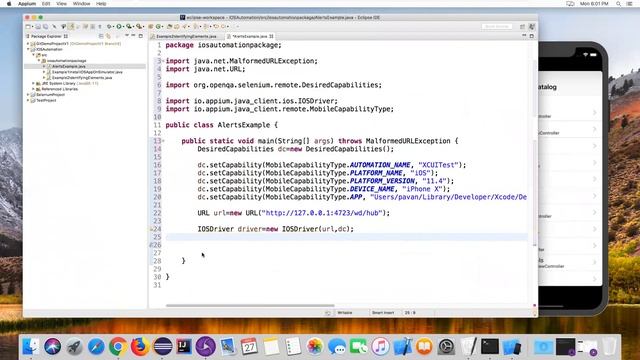Open the Appium menu in menu bar

pos(27,4)
